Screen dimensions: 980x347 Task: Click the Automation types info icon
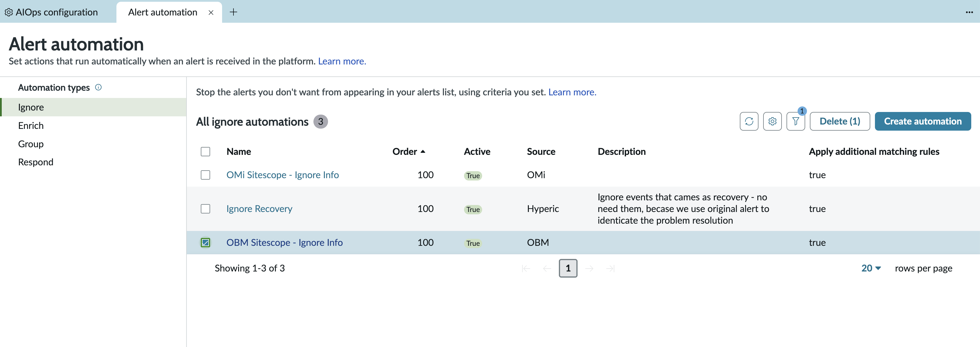[x=98, y=87]
